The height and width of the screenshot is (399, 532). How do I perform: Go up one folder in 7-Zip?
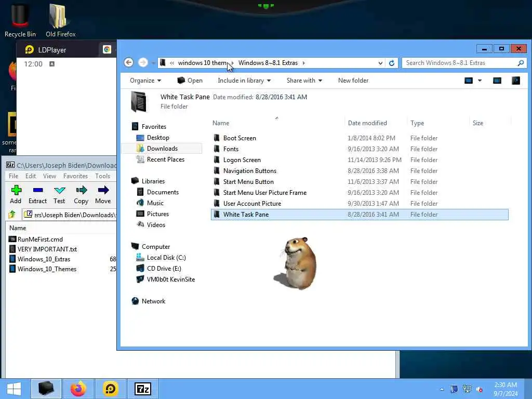12,215
